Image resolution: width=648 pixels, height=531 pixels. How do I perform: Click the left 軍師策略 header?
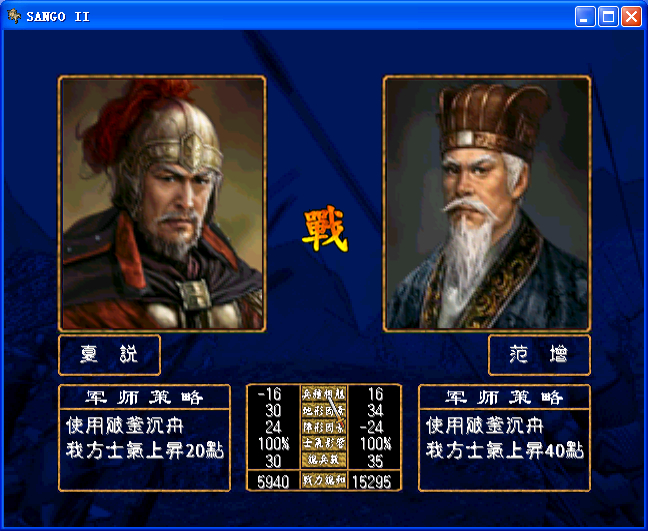(x=145, y=397)
